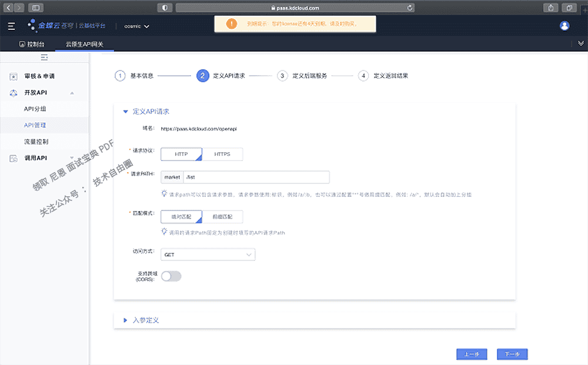Click the 调用API sidebar icon
Image resolution: width=588 pixels, height=365 pixels.
point(13,158)
